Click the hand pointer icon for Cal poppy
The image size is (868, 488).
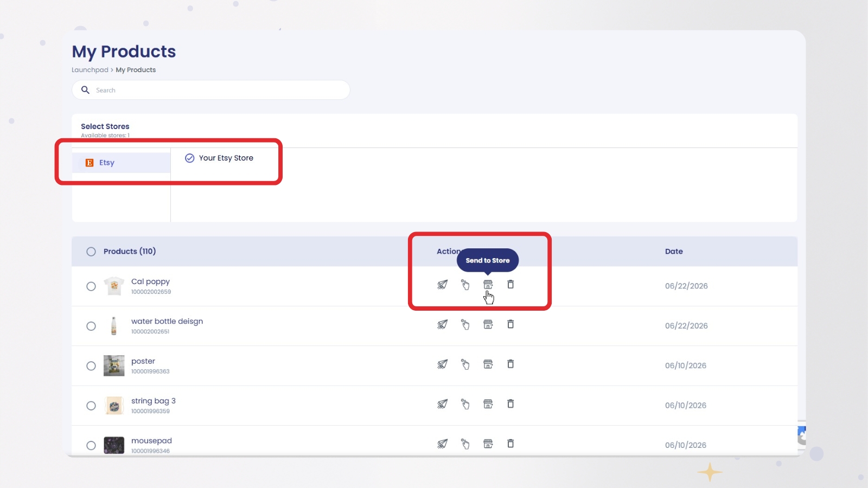(465, 285)
